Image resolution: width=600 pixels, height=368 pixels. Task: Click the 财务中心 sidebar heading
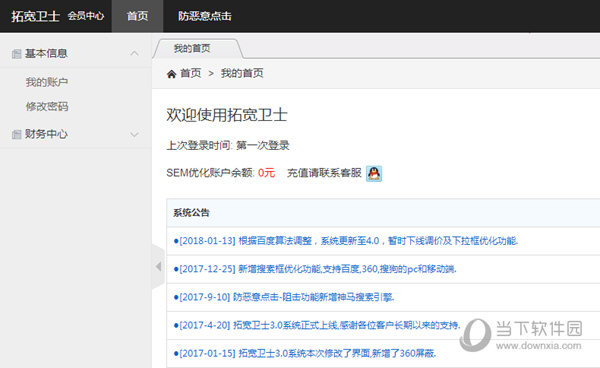tap(46, 134)
